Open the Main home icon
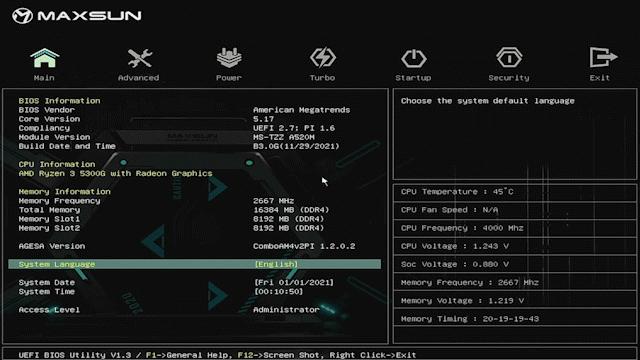Image resolution: width=640 pixels, height=360 pixels. pyautogui.click(x=44, y=58)
